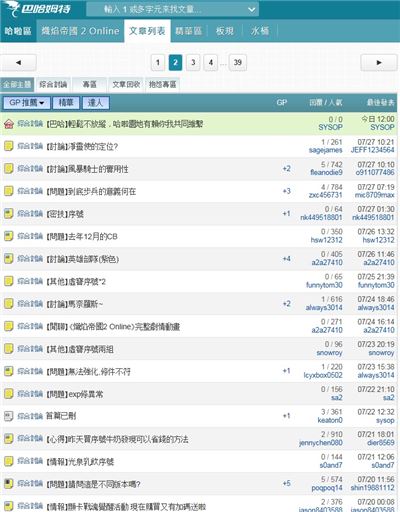Open the 首篇已刪 thread

(x=61, y=416)
